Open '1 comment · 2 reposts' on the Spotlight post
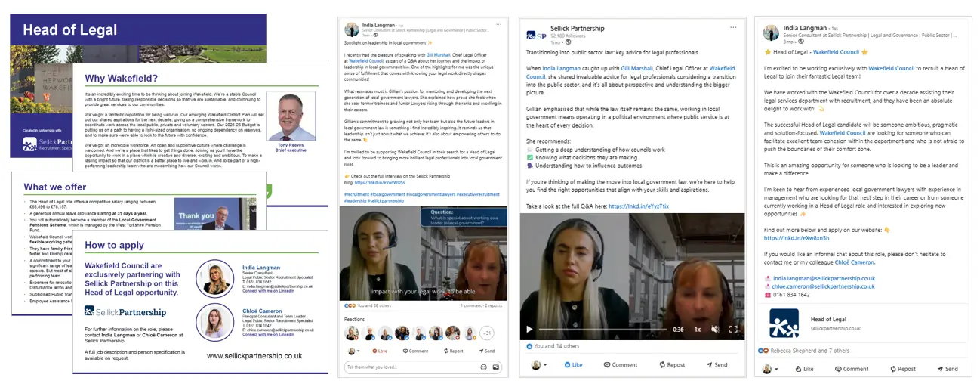The width and height of the screenshot is (980, 387). point(483,306)
